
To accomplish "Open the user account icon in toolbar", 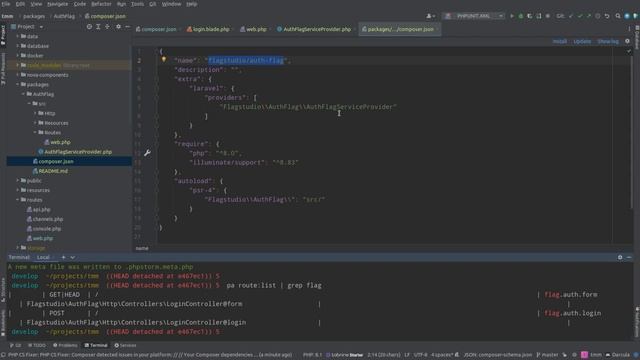I will [430, 16].
